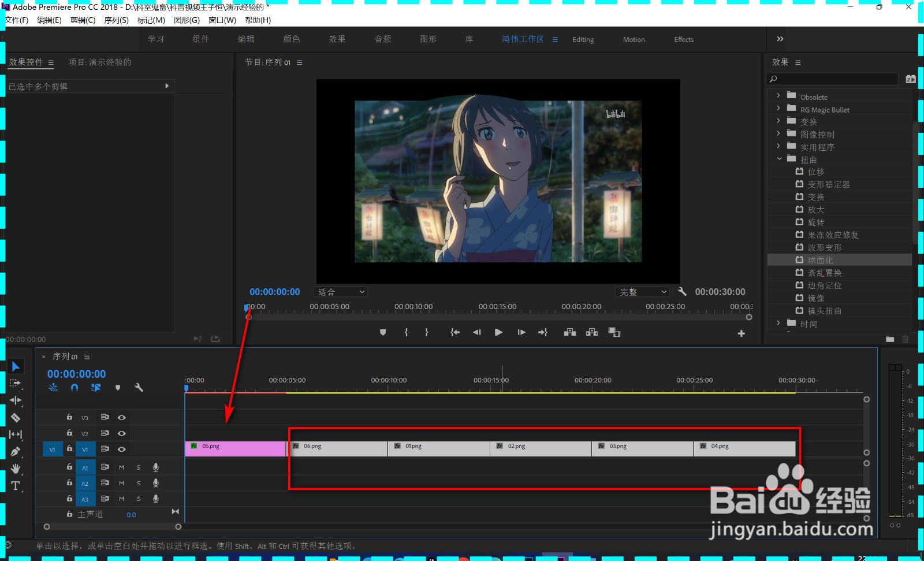
Task: Click the Effects panel search field
Action: tap(832, 79)
